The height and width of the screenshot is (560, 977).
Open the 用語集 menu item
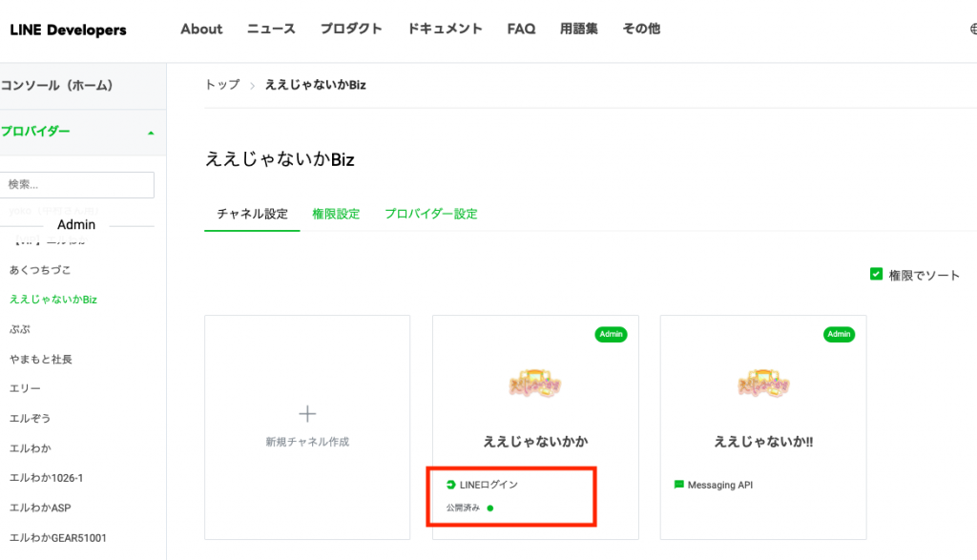click(579, 30)
